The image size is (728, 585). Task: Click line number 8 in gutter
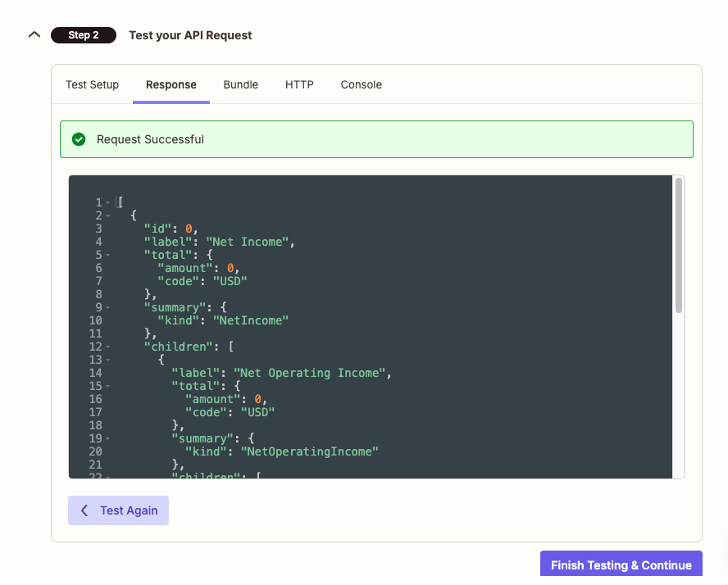(99, 295)
